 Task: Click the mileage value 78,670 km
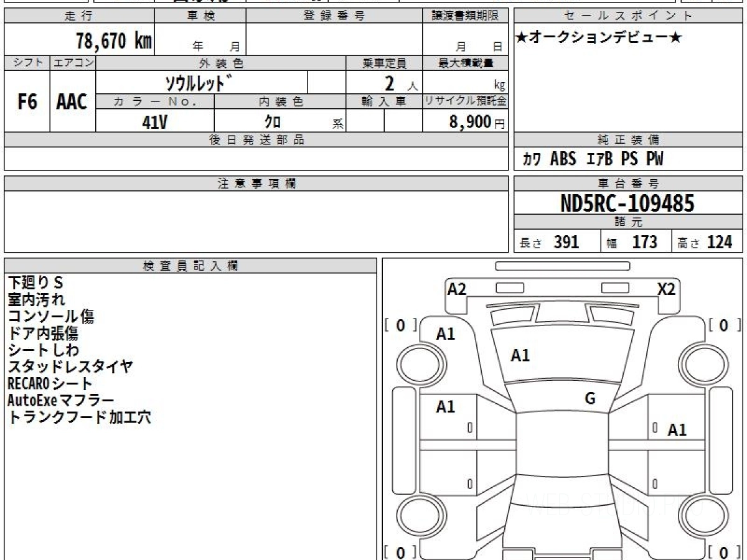tap(114, 41)
